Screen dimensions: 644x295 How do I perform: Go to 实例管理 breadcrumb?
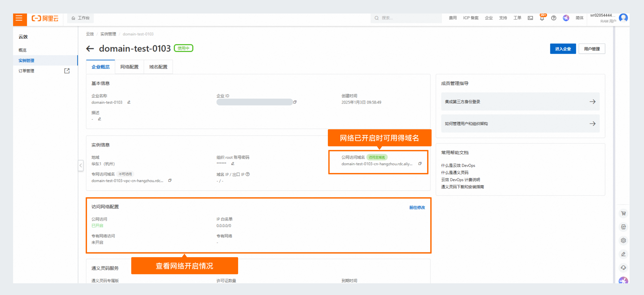108,34
